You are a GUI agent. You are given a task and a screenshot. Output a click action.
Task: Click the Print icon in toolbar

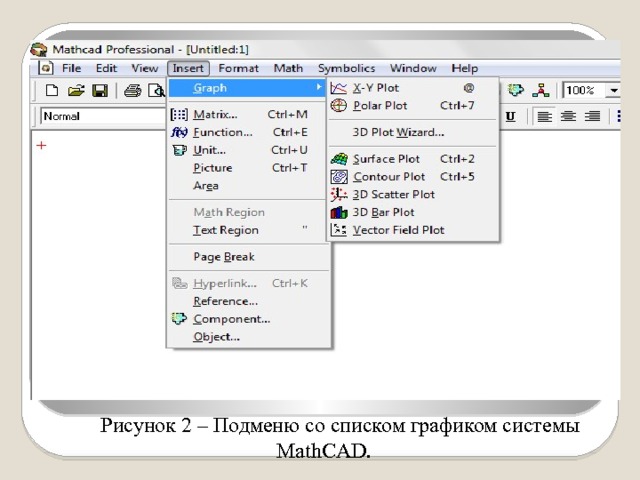(x=132, y=90)
